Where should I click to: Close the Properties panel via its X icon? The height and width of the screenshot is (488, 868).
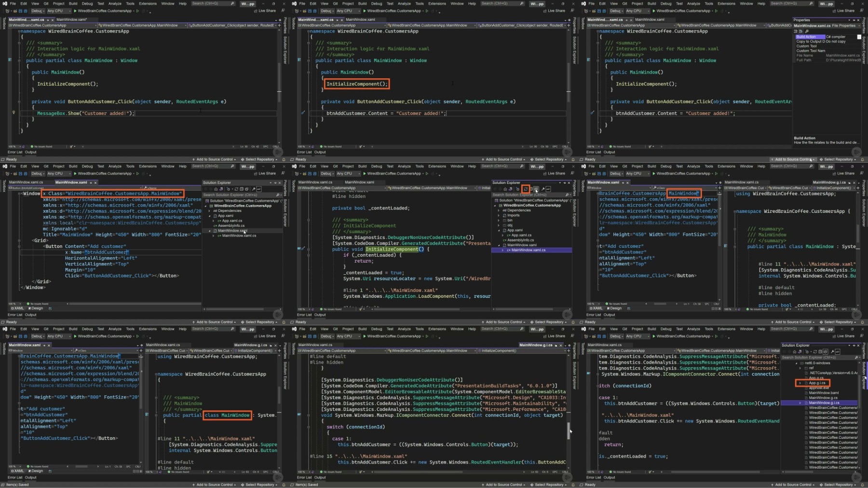coord(858,20)
